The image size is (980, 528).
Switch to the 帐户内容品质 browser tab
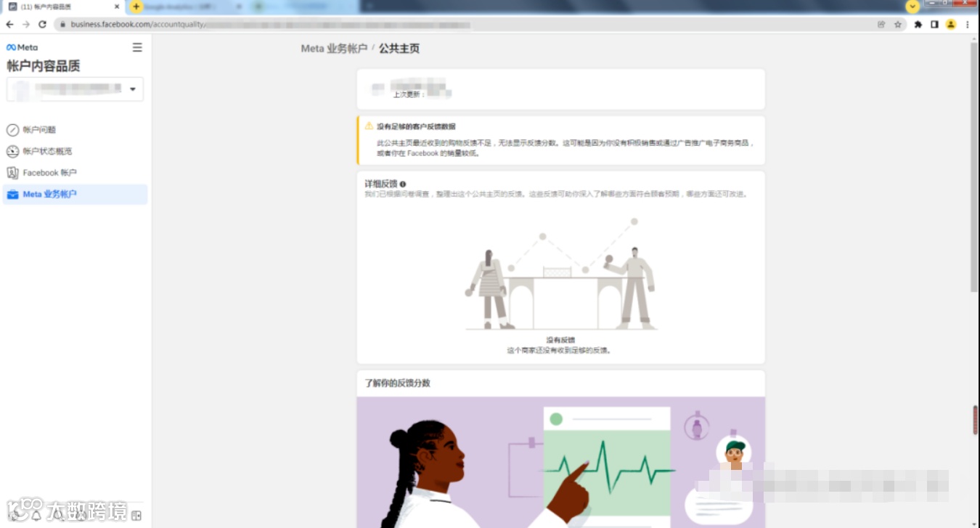pyautogui.click(x=64, y=7)
